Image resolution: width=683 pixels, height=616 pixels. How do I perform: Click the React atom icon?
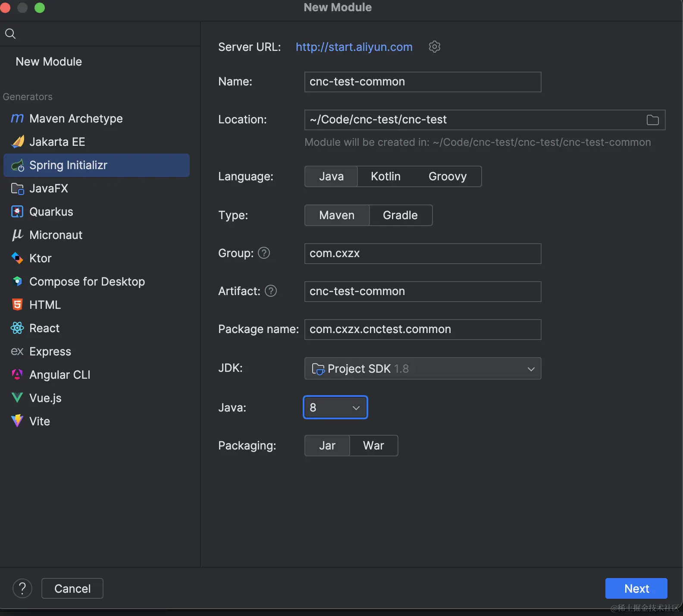17,328
